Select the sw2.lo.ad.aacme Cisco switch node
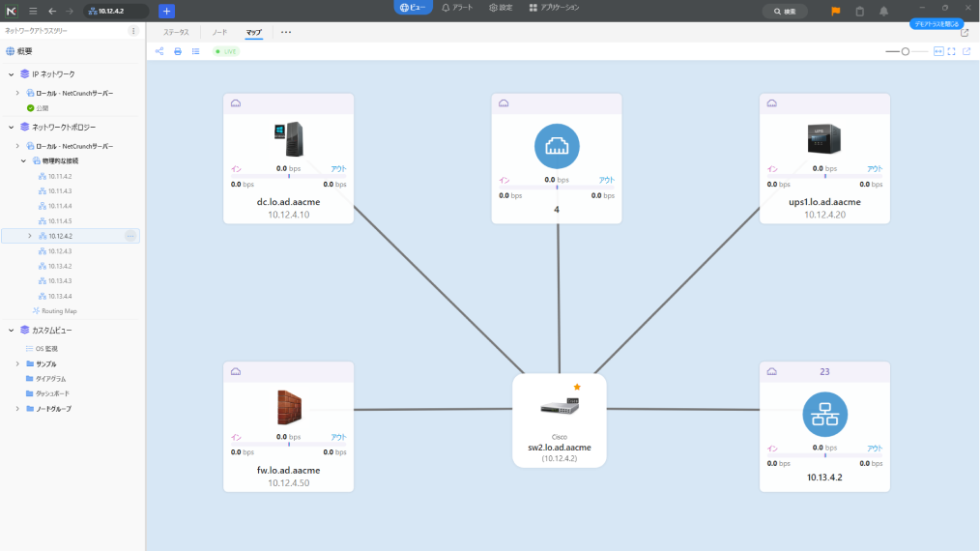Screen dimensions: 980x551 (x=559, y=420)
